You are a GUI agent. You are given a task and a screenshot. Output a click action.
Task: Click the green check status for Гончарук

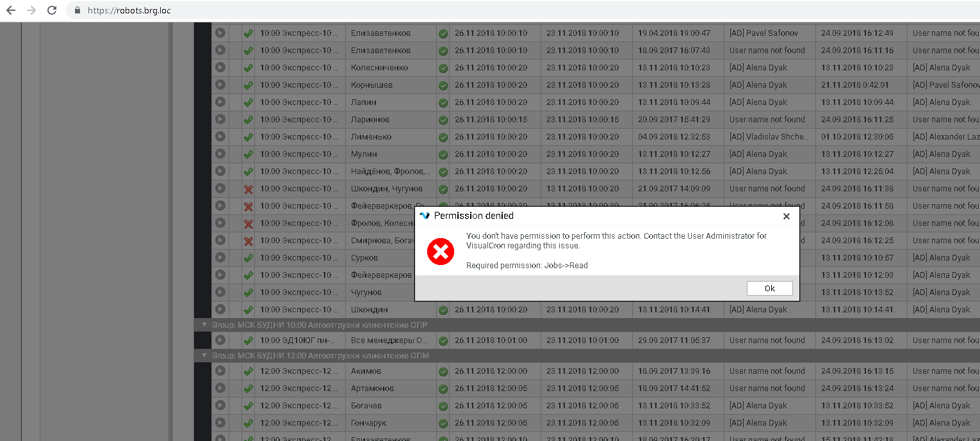click(249, 423)
